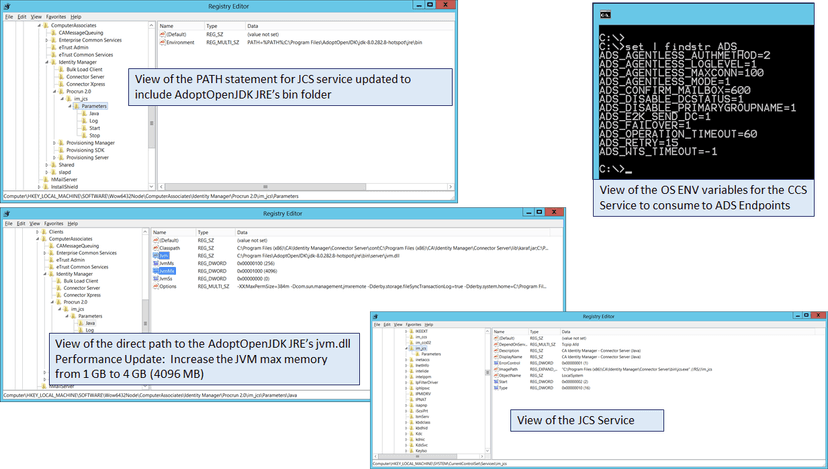Click the Data column header in top window
The width and height of the screenshot is (828, 469).
pos(250,26)
